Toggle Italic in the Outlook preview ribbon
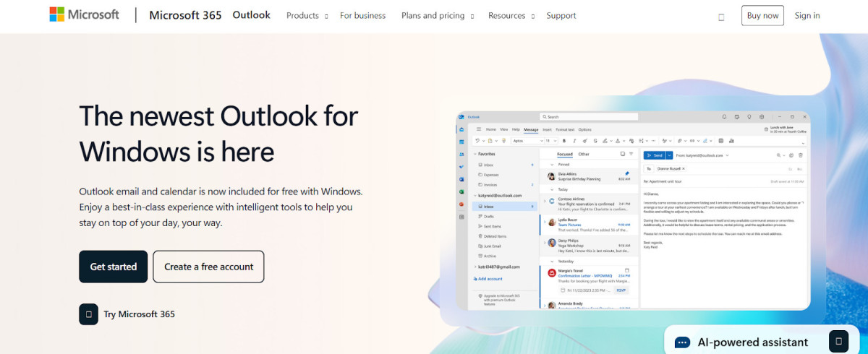The image size is (868, 354). pyautogui.click(x=574, y=141)
